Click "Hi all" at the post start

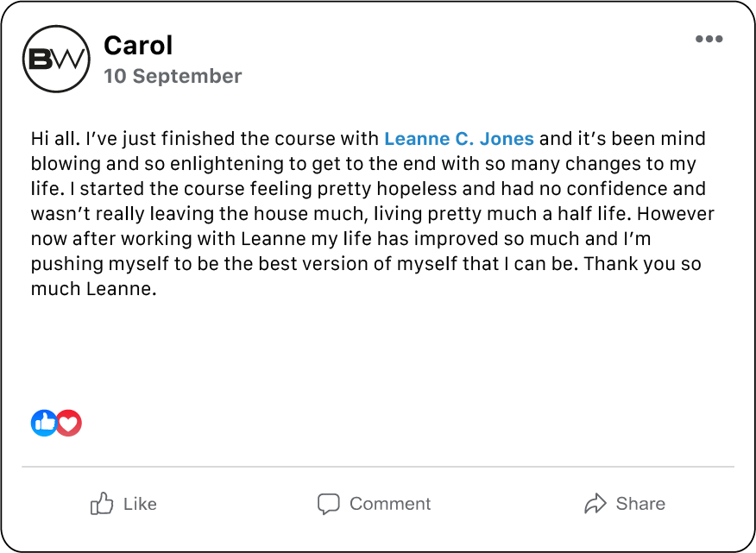[x=51, y=139]
